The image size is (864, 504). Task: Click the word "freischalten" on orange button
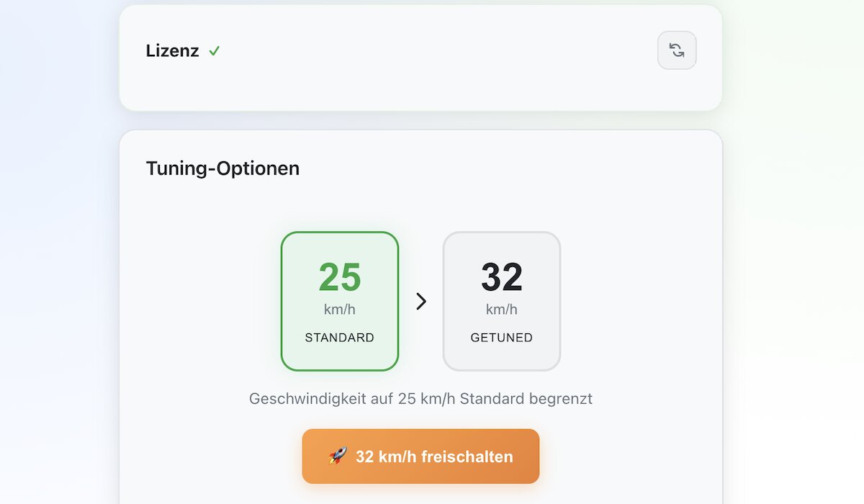point(468,456)
